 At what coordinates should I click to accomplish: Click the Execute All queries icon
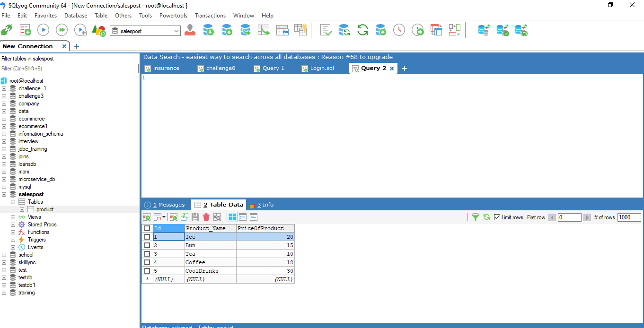coord(62,30)
